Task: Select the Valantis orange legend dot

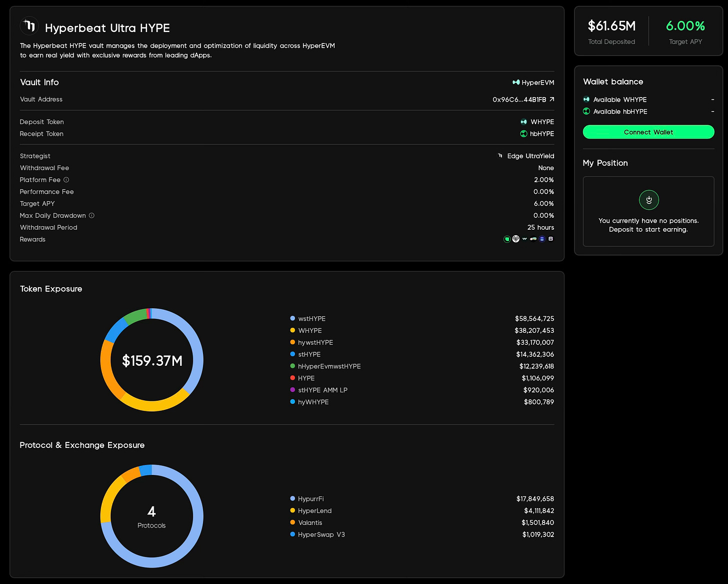Action: pos(292,522)
